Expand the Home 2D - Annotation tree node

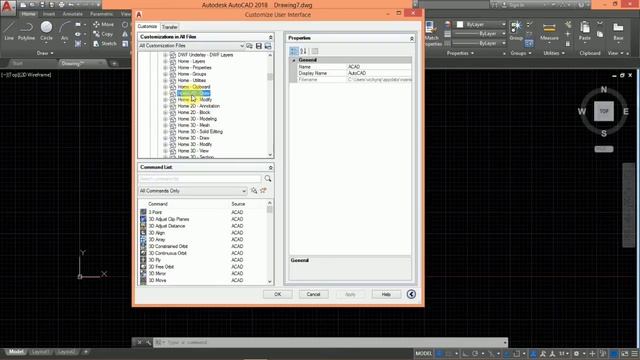click(x=165, y=106)
